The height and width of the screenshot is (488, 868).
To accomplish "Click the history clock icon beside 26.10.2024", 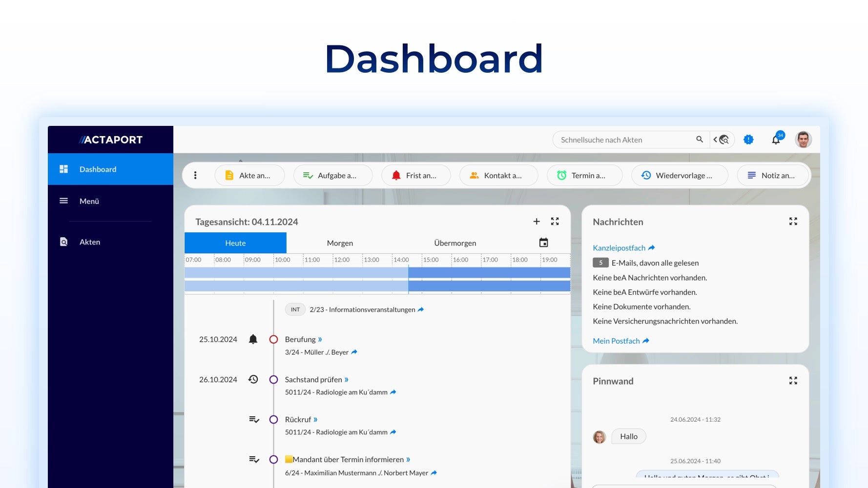I will pos(253,379).
